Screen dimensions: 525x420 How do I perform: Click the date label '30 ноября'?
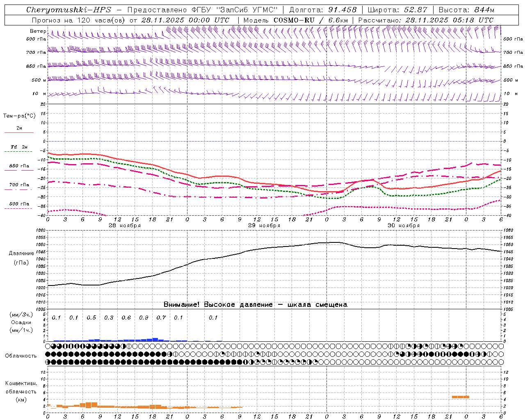pyautogui.click(x=404, y=226)
